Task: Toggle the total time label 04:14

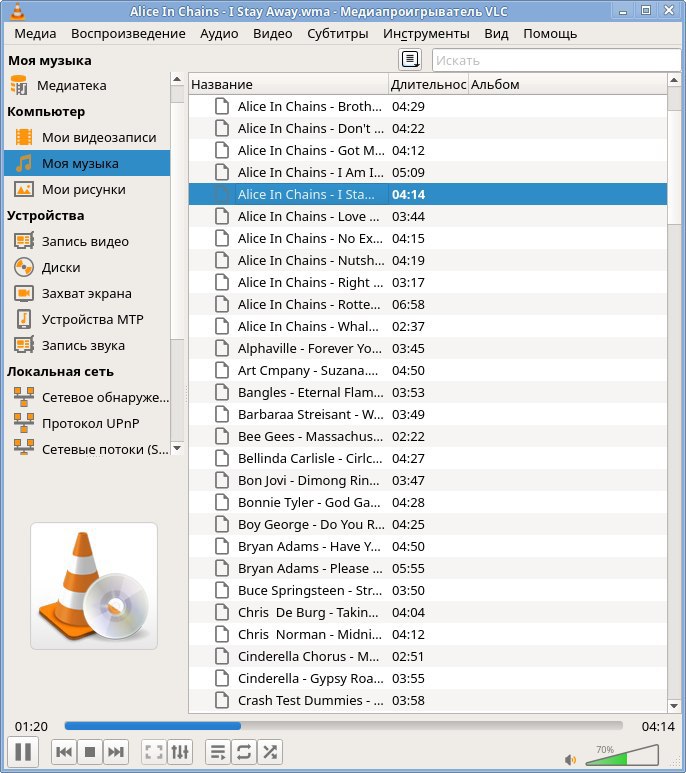Action: click(x=658, y=726)
